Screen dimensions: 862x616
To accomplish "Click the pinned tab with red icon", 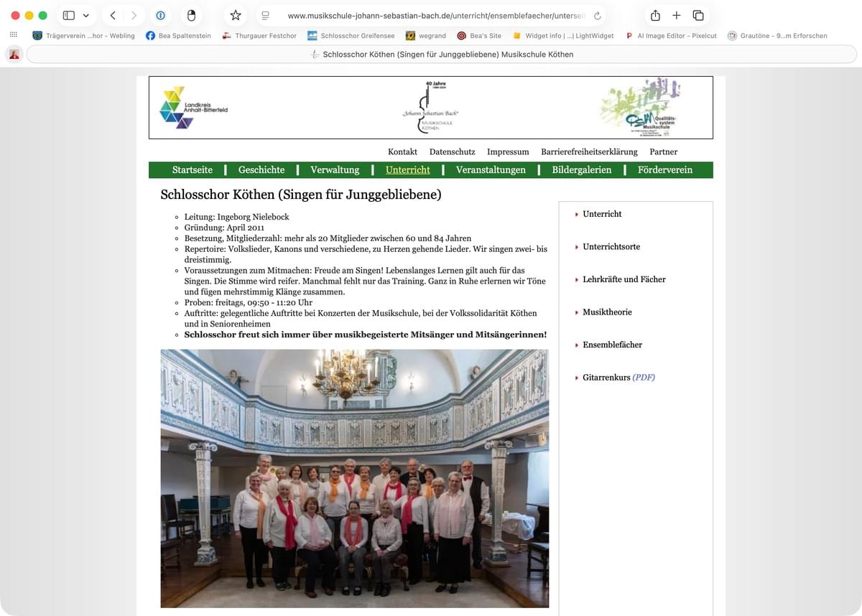I will pyautogui.click(x=14, y=55).
